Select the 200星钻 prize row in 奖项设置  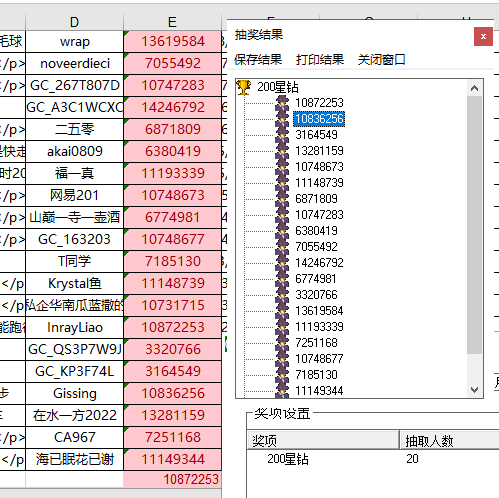coord(288,459)
